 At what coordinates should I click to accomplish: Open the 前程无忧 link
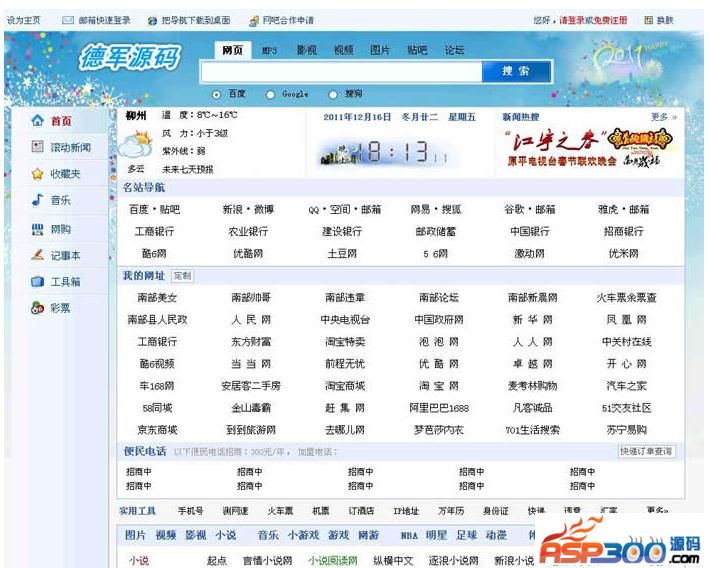pyautogui.click(x=345, y=364)
